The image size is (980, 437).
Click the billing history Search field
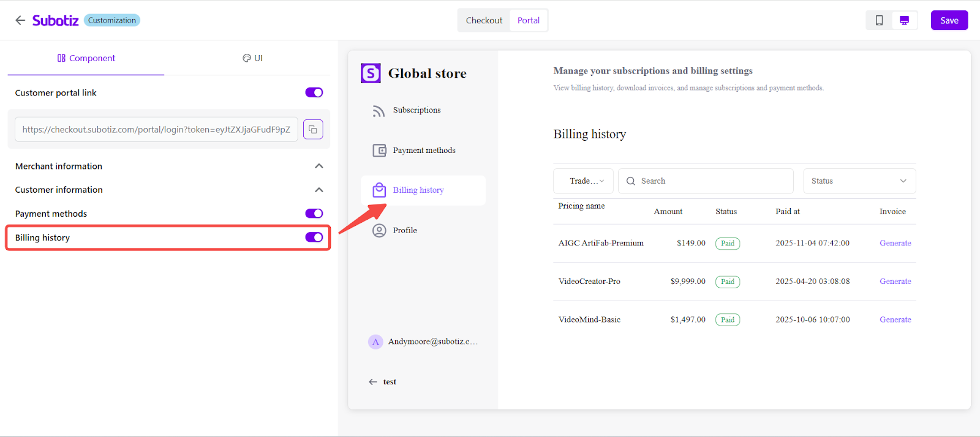click(x=710, y=181)
